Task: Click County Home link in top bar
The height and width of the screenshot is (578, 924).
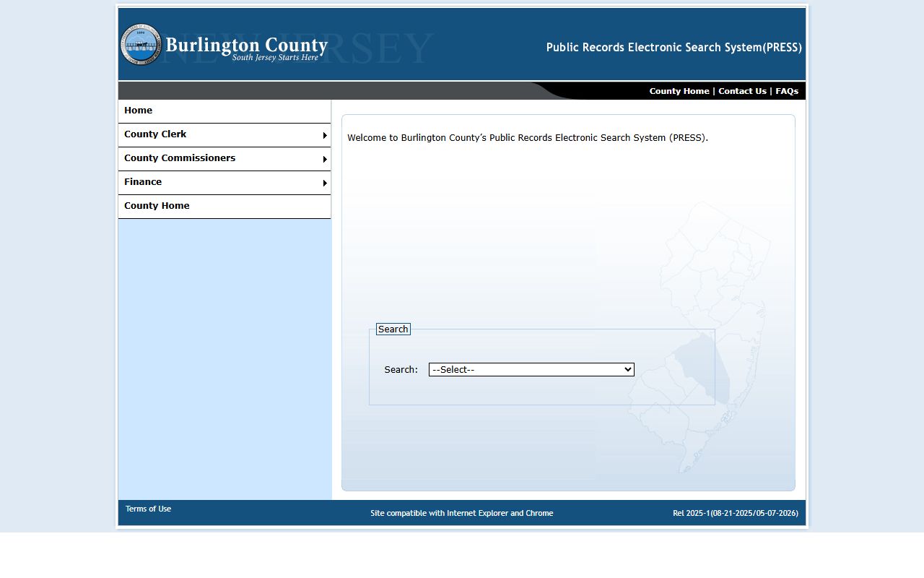Action: (679, 91)
